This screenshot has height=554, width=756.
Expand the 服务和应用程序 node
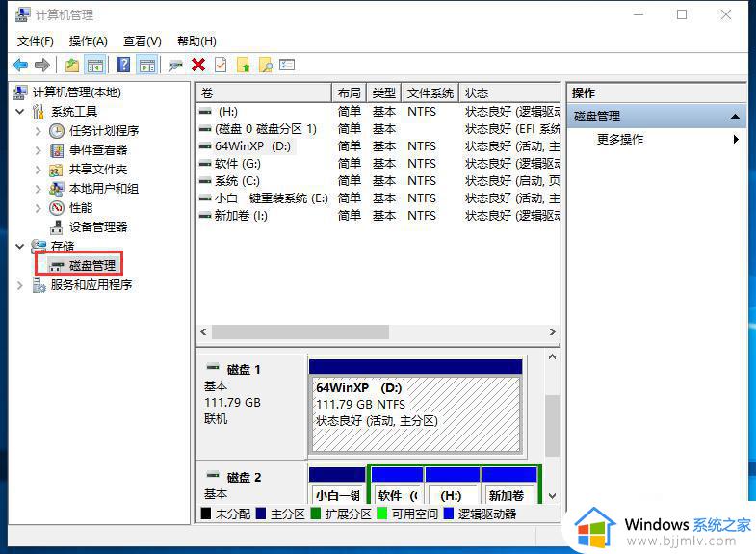coord(20,285)
